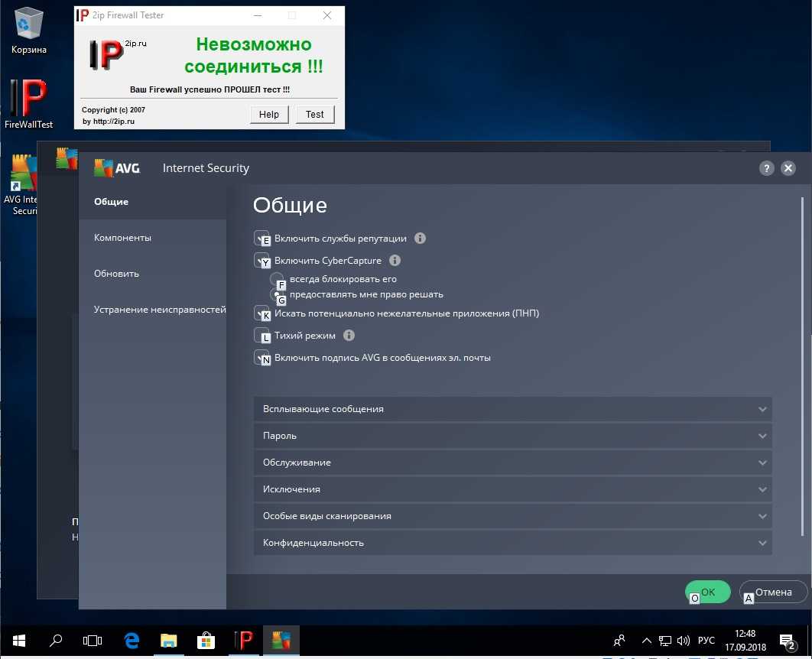Toggle the AVG email signature checkbox
Image resolution: width=812 pixels, height=659 pixels.
pyautogui.click(x=261, y=357)
